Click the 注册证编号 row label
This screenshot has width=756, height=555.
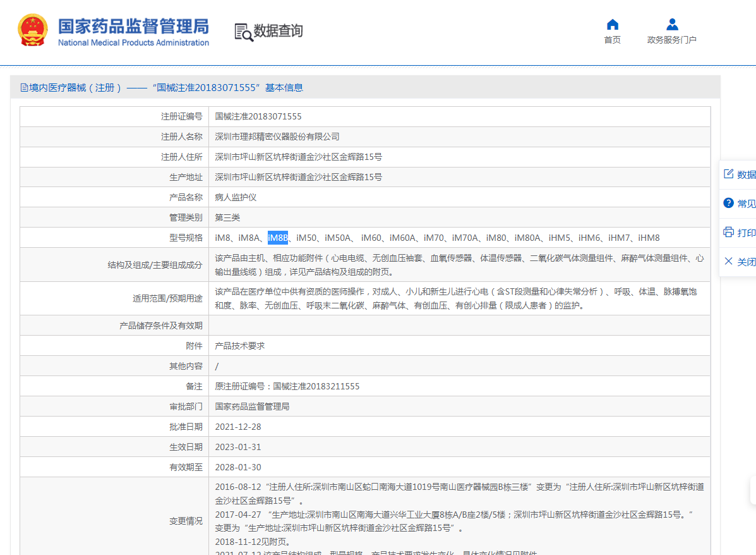click(182, 117)
